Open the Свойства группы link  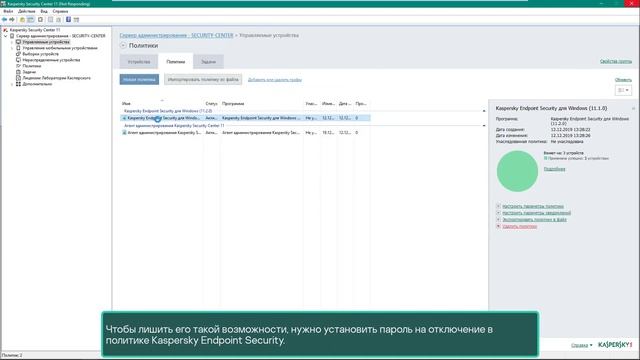616,61
